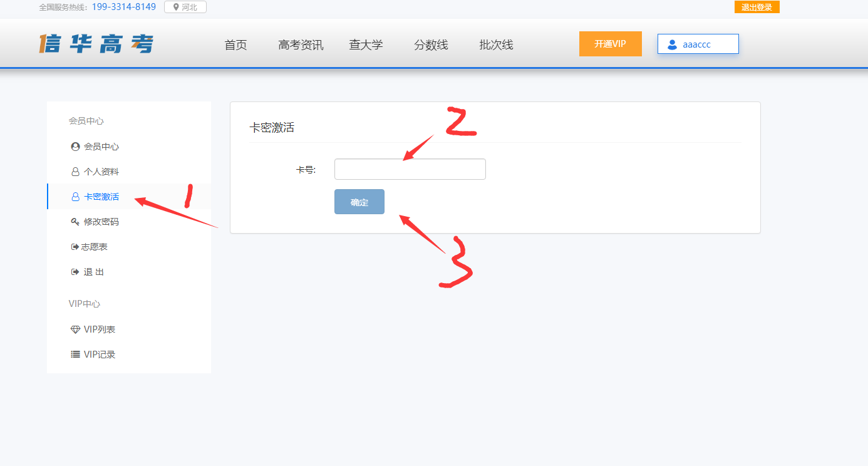Click the diamond icon beside VIP列表

coord(76,329)
